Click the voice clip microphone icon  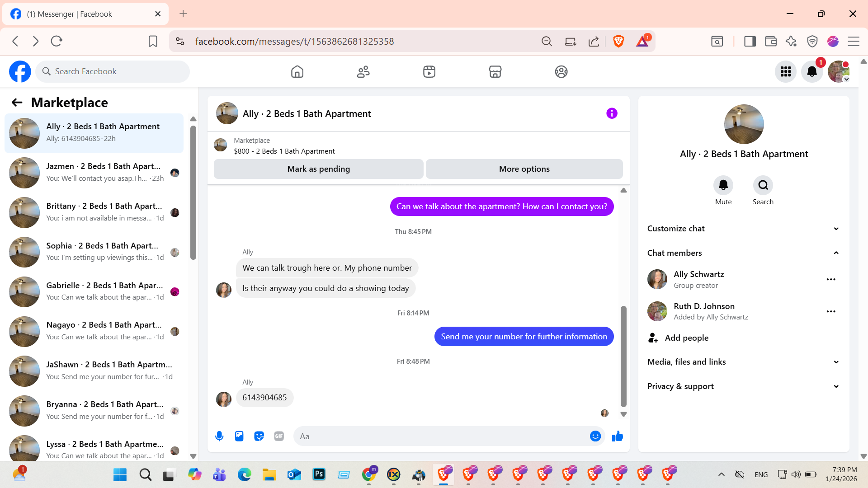pos(219,436)
